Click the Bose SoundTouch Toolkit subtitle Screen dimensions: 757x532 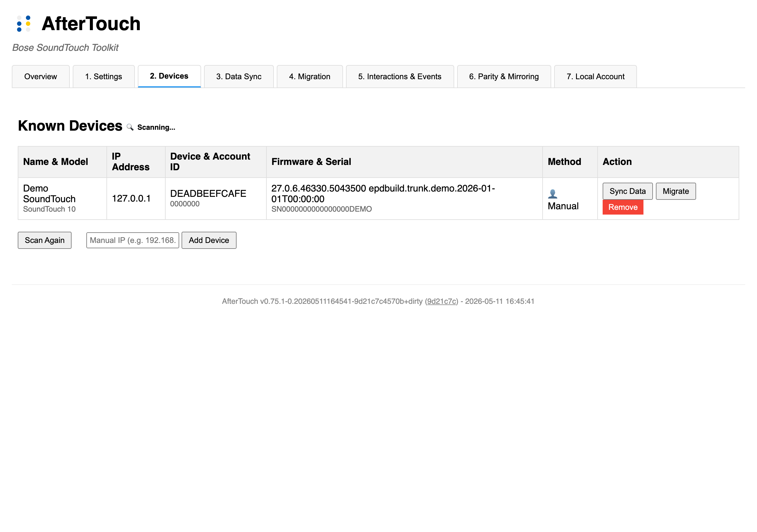pyautogui.click(x=65, y=48)
